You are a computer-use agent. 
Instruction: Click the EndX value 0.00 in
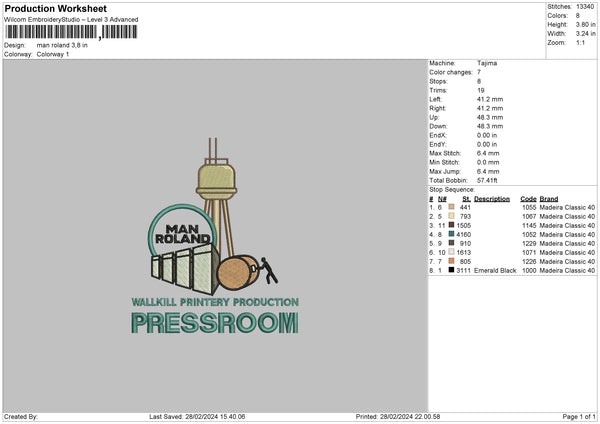coord(487,135)
